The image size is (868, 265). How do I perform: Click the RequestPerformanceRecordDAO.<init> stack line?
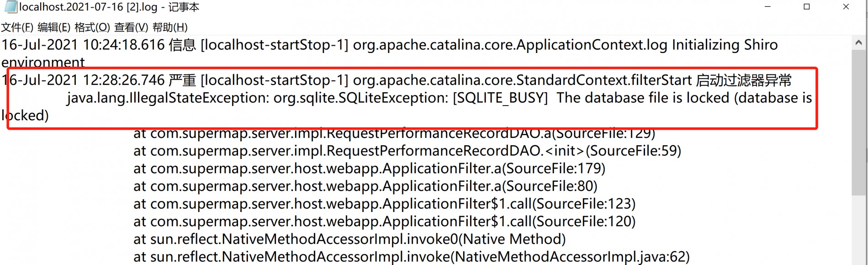407,151
